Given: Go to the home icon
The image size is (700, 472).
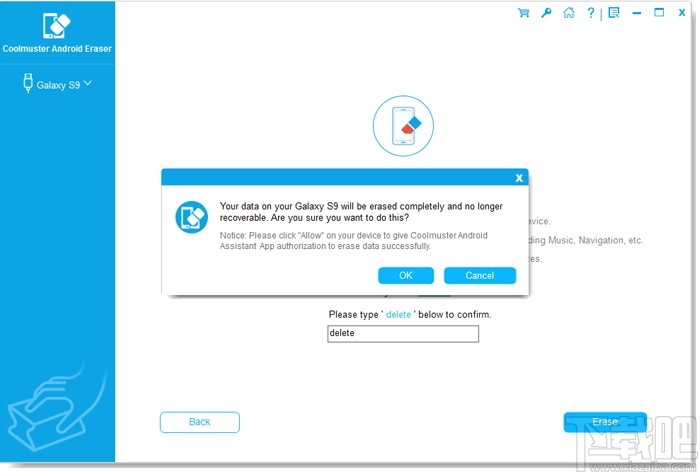Looking at the screenshot, I should click(x=569, y=13).
